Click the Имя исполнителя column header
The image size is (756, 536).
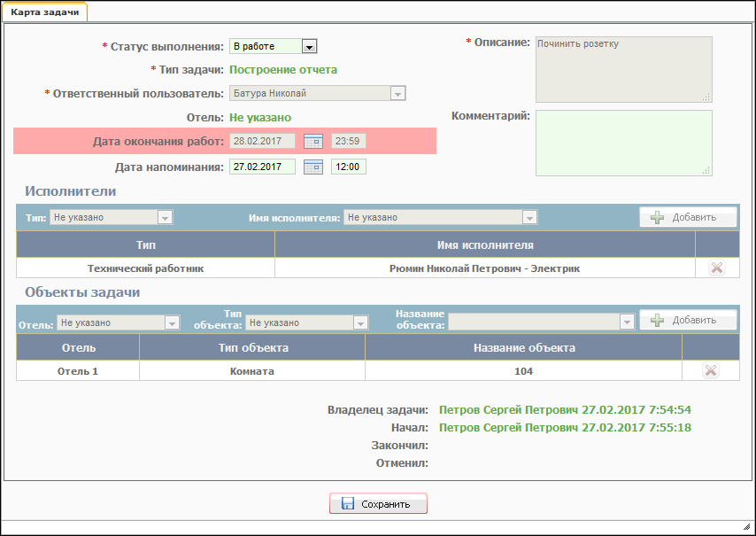tap(485, 245)
